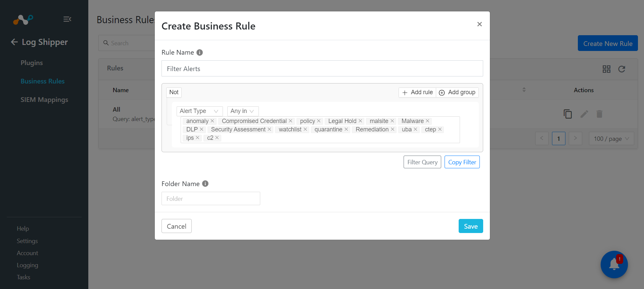
Task: Click the app logo
Action: pos(23,19)
